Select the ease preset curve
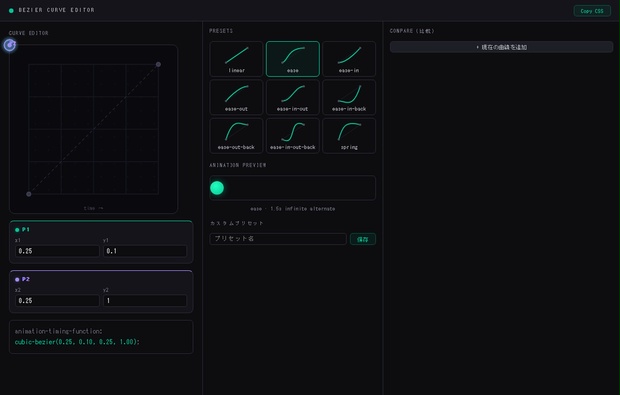This screenshot has height=395, width=620. [293, 59]
